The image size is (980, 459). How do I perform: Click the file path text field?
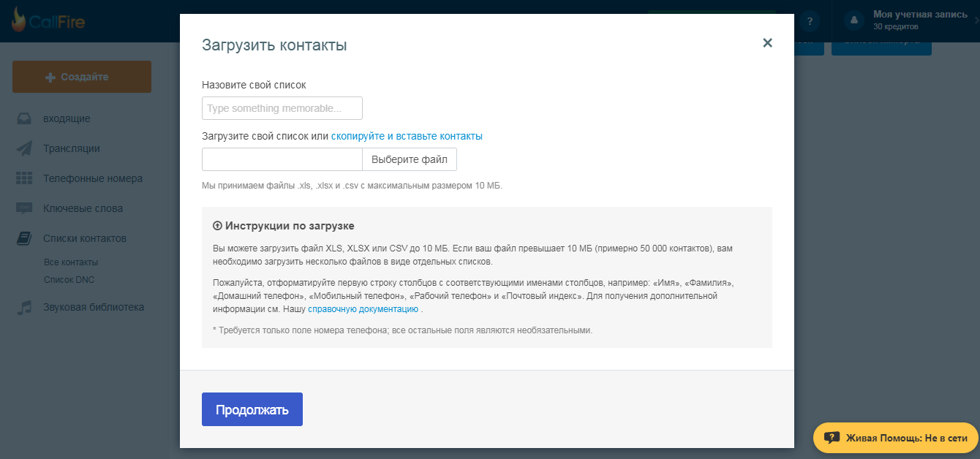(282, 159)
